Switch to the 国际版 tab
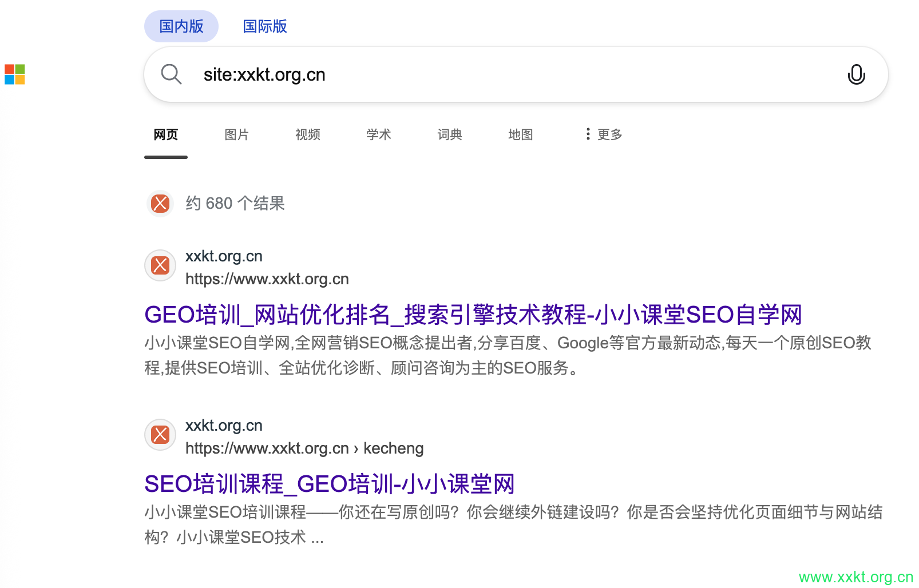Screen dimensions: 919x588 point(265,26)
